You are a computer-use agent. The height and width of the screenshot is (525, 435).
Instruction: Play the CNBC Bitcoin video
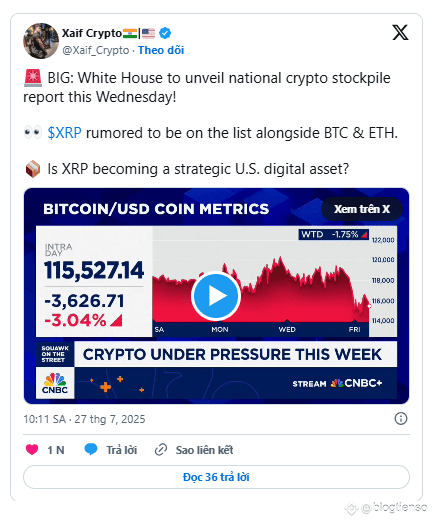coord(216,296)
